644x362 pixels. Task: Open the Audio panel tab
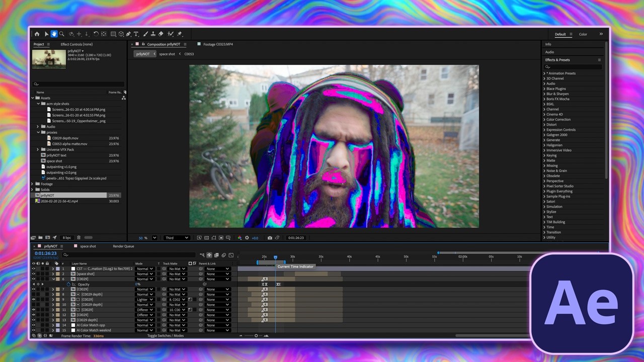coord(549,52)
